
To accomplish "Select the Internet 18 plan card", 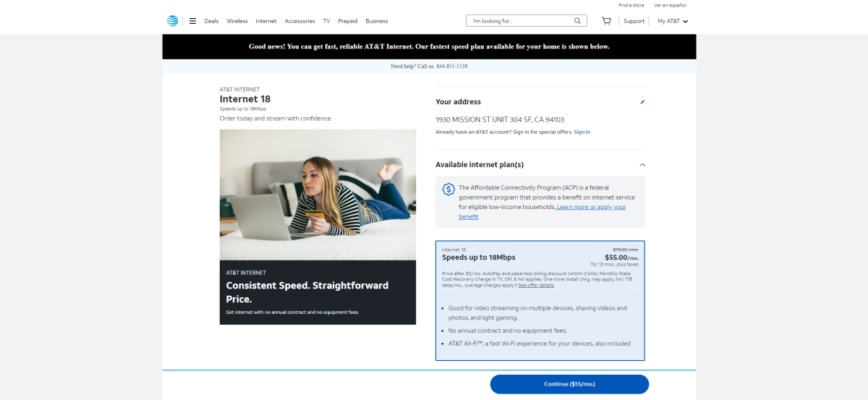I will (x=540, y=300).
